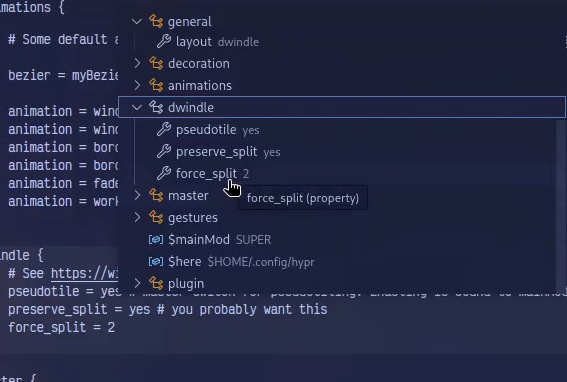Click the section icon next to decoration
This screenshot has width=567, height=382.
pyautogui.click(x=156, y=63)
